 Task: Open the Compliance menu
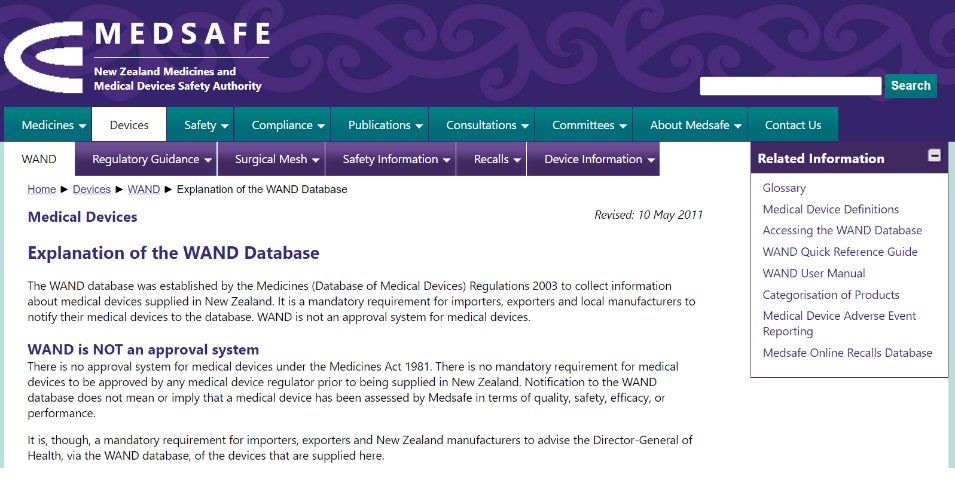(x=288, y=125)
